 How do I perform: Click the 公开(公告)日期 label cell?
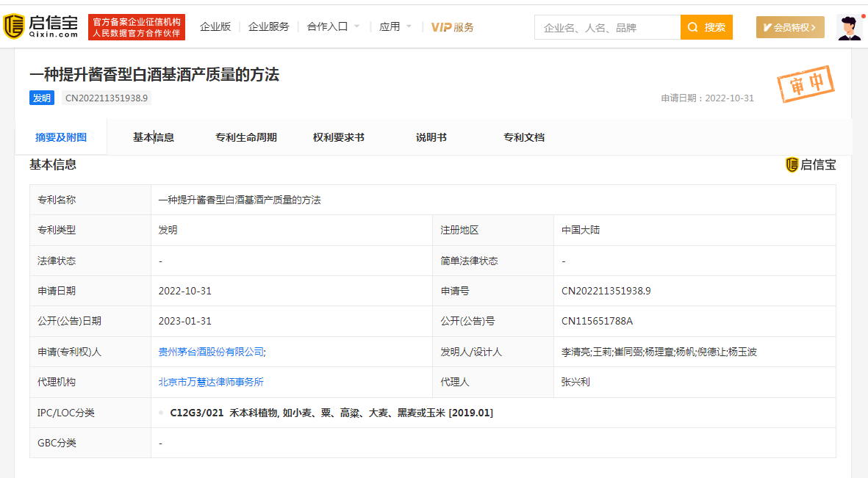pos(90,321)
